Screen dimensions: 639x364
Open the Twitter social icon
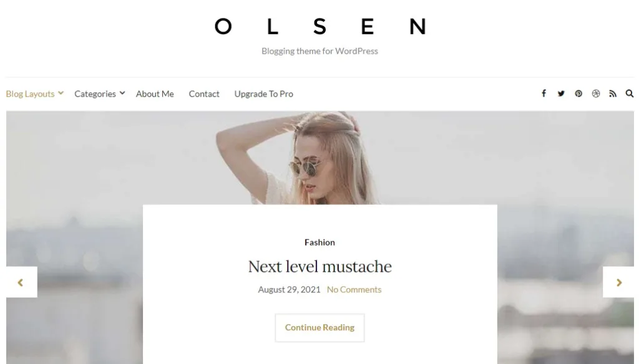pyautogui.click(x=561, y=93)
